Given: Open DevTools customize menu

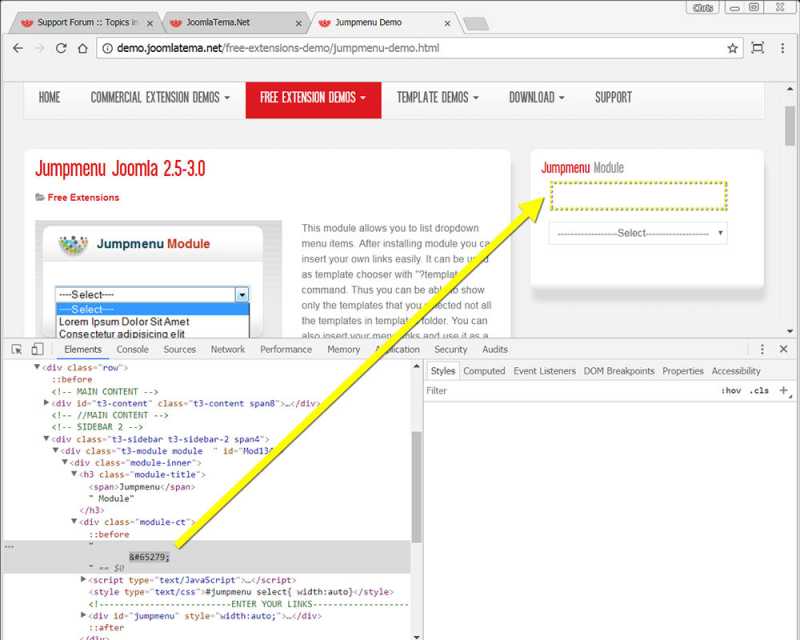Looking at the screenshot, I should point(762,349).
